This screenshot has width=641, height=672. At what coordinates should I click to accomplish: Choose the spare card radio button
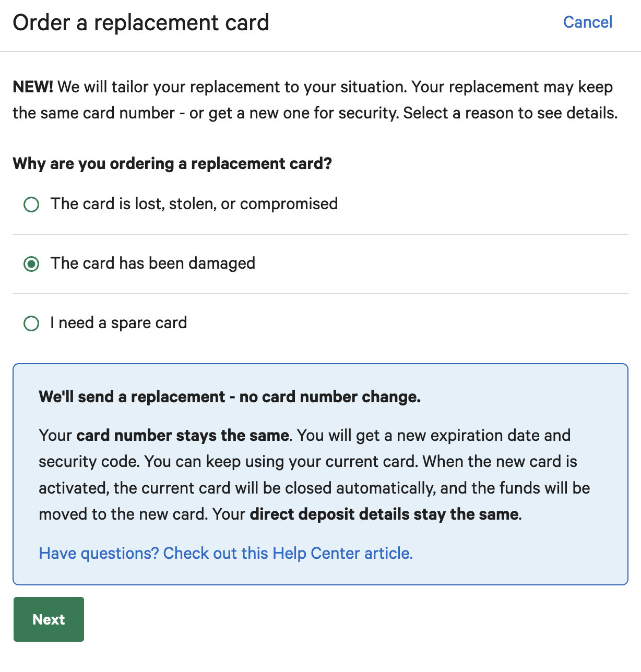tap(31, 323)
